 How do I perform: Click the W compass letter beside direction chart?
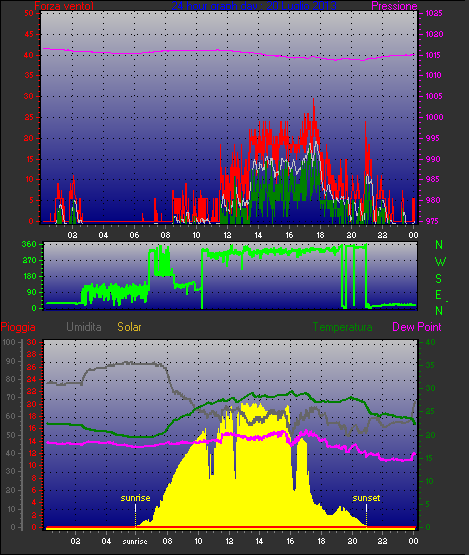[x=440, y=262]
